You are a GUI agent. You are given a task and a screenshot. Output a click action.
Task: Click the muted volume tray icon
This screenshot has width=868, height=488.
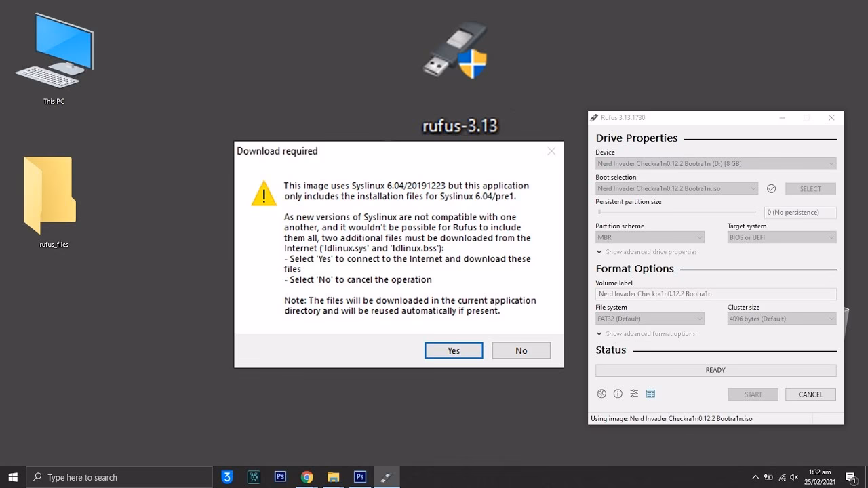pyautogui.click(x=795, y=477)
